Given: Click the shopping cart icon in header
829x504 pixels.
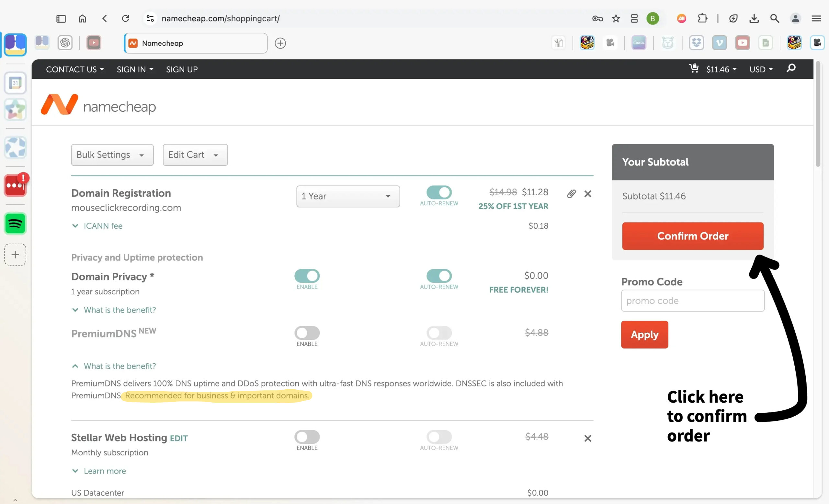Looking at the screenshot, I should tap(694, 68).
